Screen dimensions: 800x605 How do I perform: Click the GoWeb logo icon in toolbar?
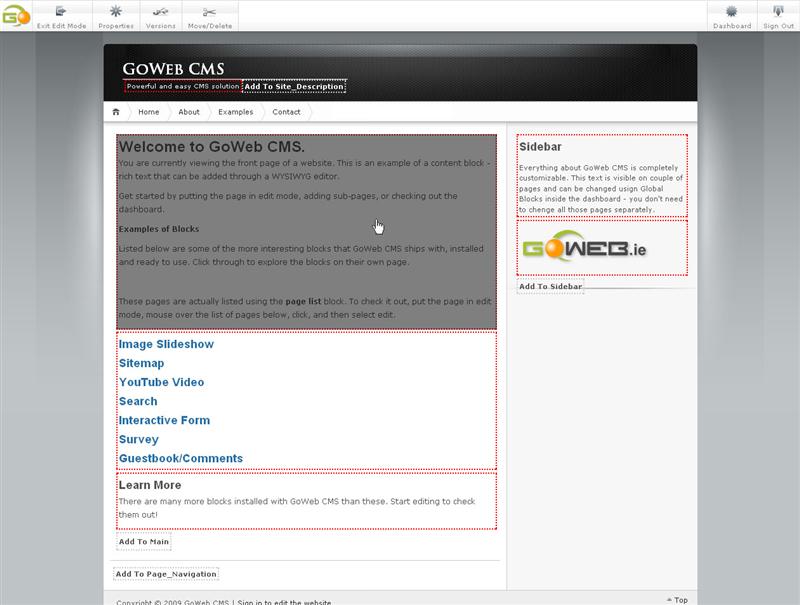click(x=15, y=15)
